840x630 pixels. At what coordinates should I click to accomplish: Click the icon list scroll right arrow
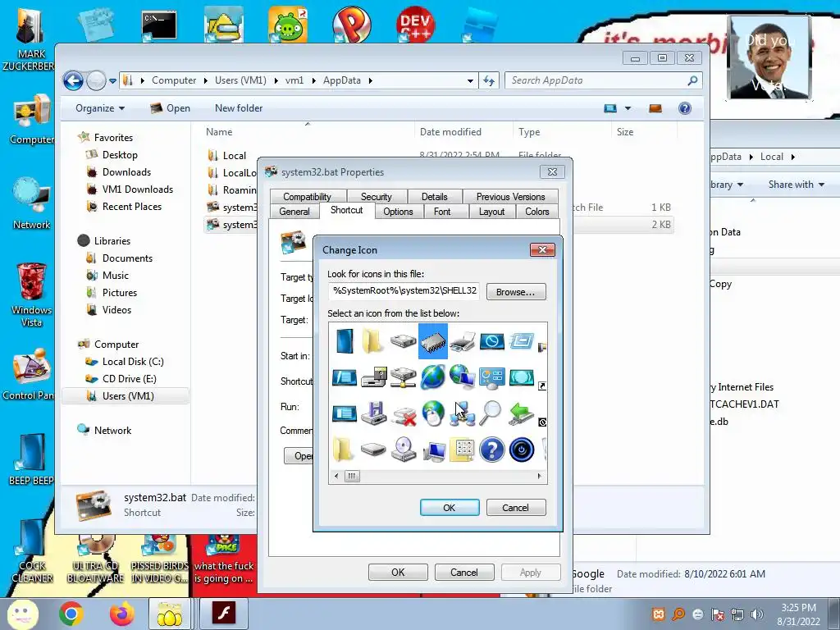540,476
